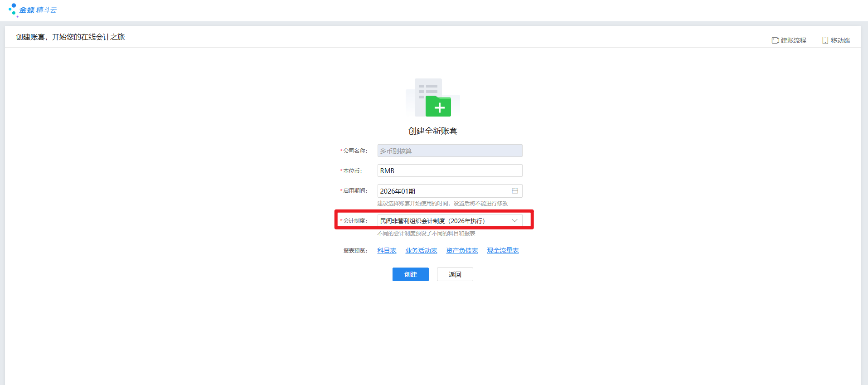Preview the 科目表 report link
Image resolution: width=868 pixels, height=385 pixels.
coord(387,251)
